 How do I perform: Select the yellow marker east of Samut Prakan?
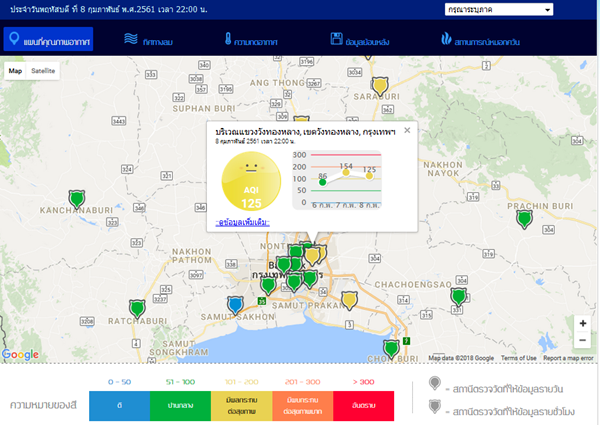pos(349,299)
